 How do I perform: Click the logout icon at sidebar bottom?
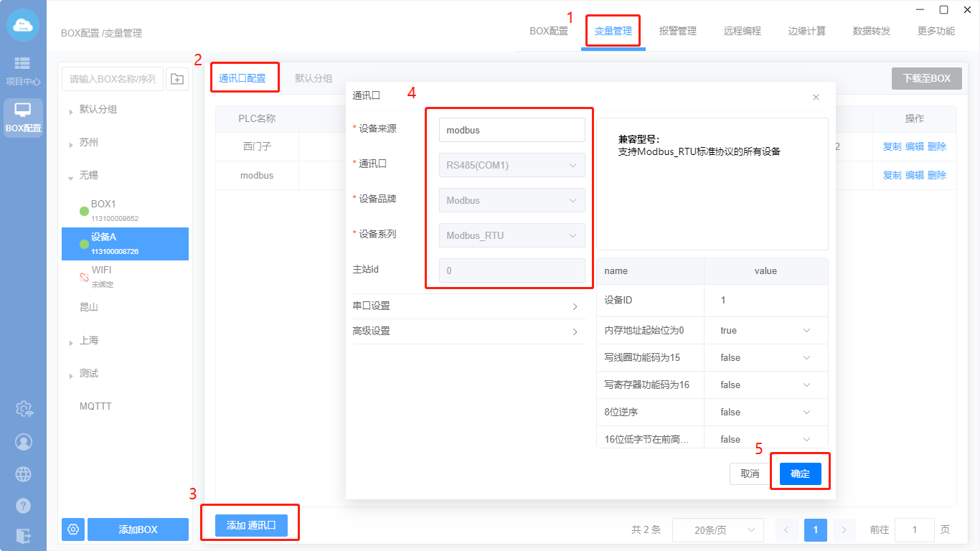[24, 535]
